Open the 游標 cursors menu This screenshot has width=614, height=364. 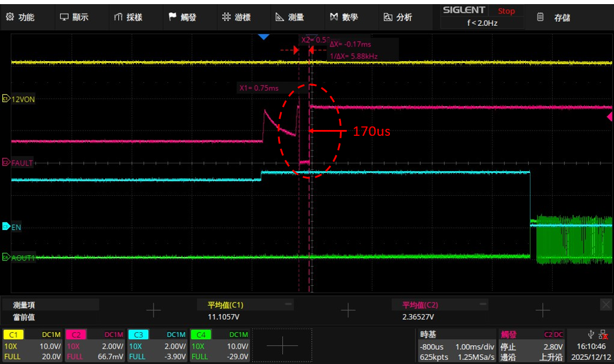[236, 17]
